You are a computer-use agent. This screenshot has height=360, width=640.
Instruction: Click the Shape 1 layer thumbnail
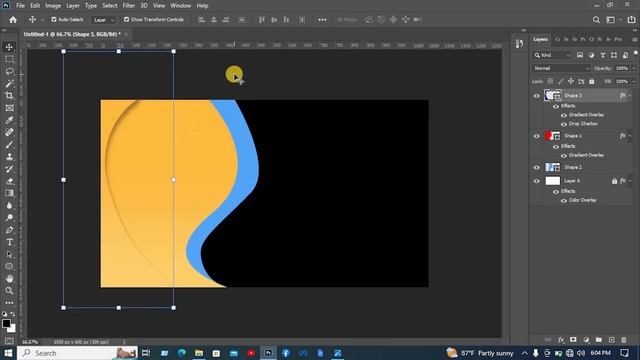pos(553,136)
